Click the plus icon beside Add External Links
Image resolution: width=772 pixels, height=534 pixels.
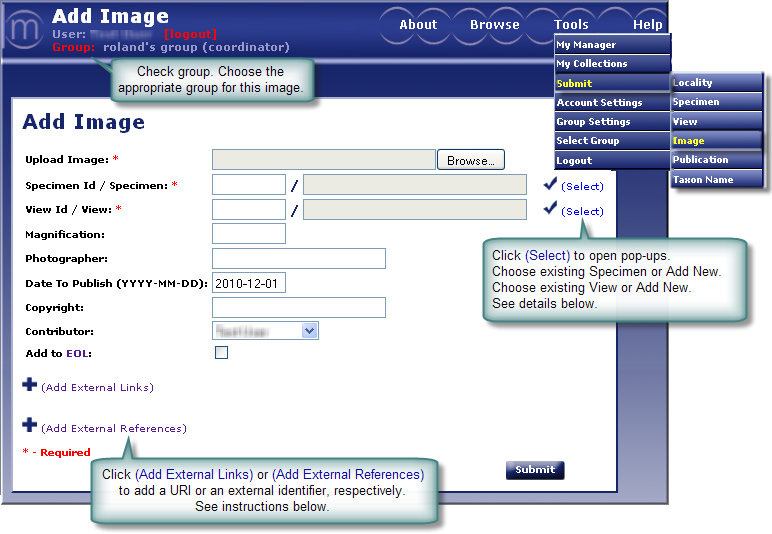click(x=29, y=385)
